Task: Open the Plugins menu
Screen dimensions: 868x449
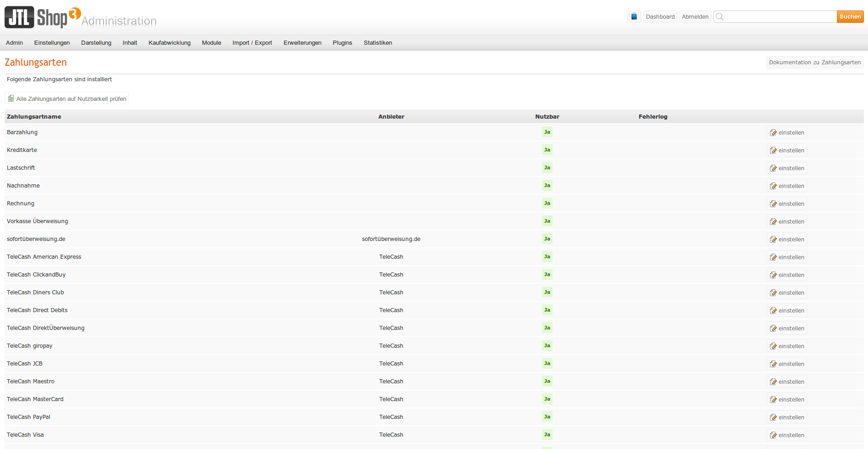Action: (x=342, y=43)
